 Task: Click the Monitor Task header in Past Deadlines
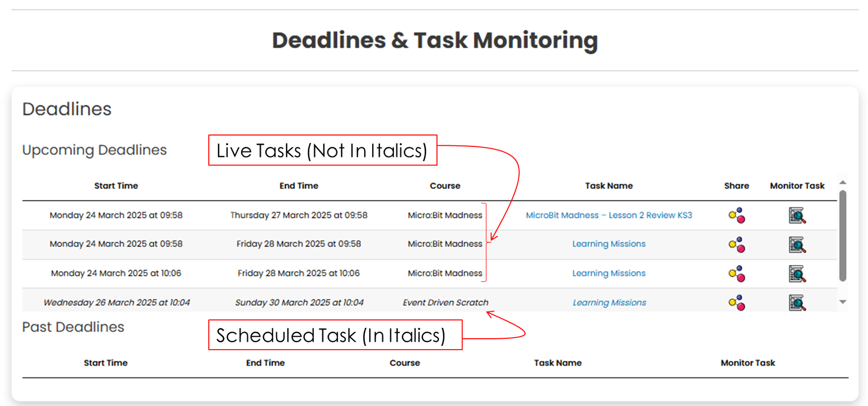point(747,363)
